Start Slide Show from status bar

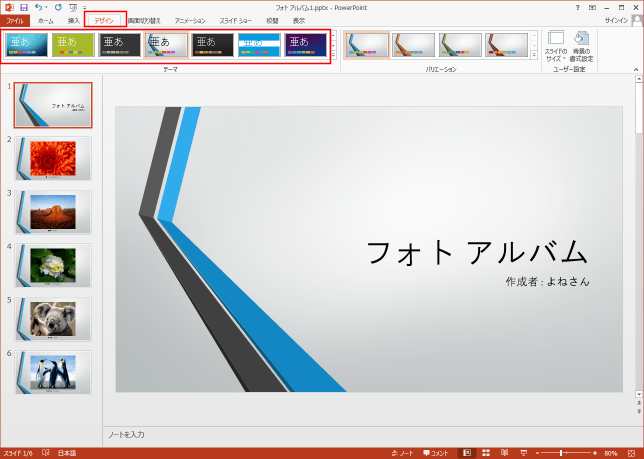pos(521,453)
